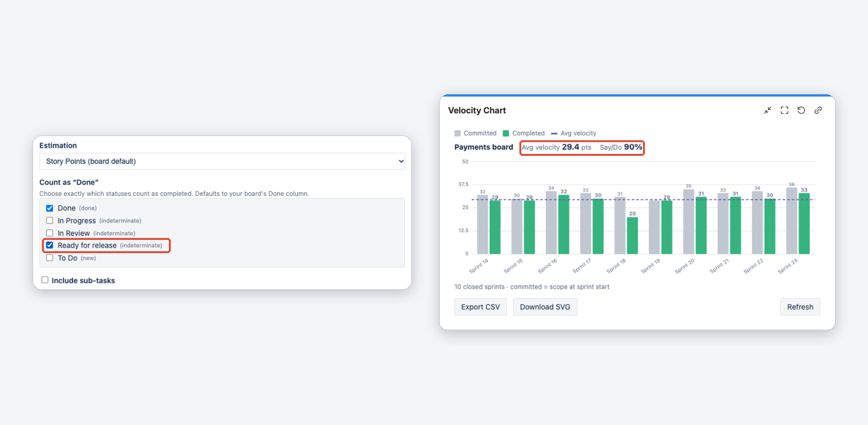This screenshot has width=868, height=425.
Task: Click the Say/Do 90% statistic
Action: [x=621, y=147]
